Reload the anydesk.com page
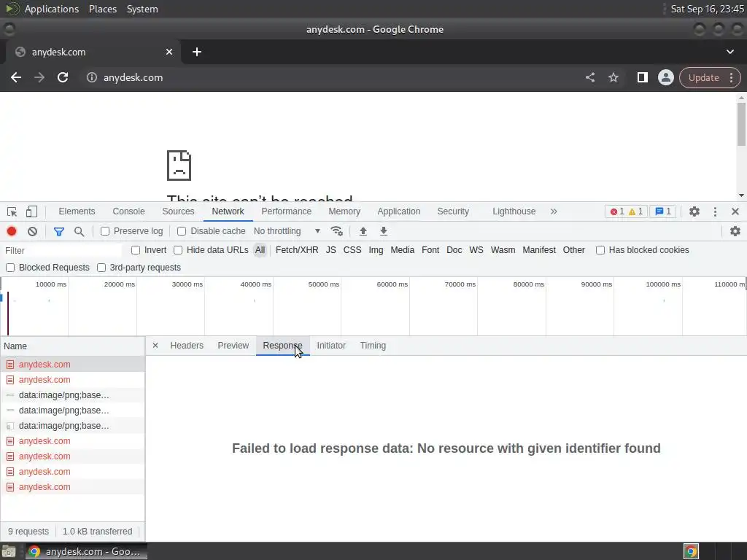Image resolution: width=747 pixels, height=560 pixels. [63, 77]
